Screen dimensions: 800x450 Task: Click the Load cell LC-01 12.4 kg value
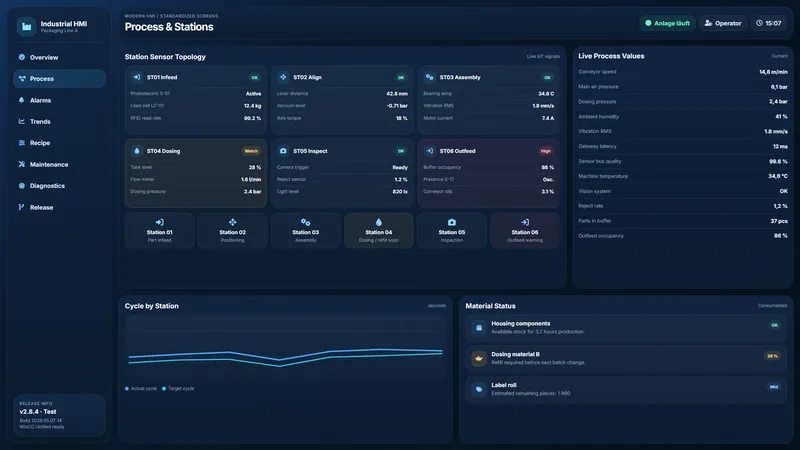point(253,106)
